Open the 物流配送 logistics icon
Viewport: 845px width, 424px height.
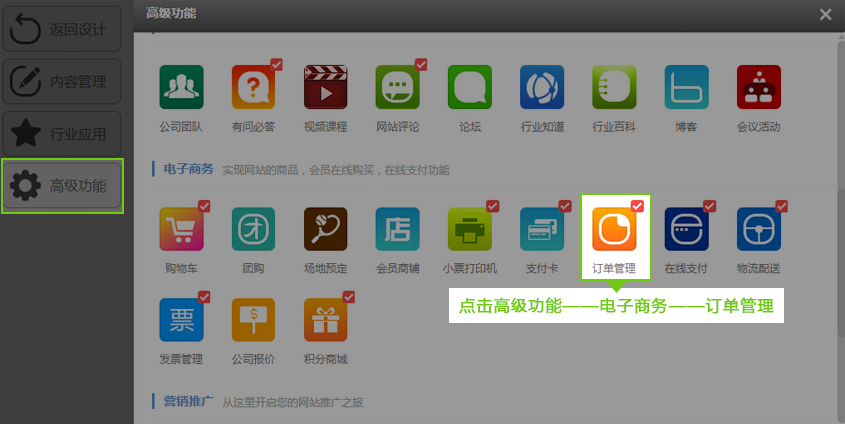(x=759, y=229)
